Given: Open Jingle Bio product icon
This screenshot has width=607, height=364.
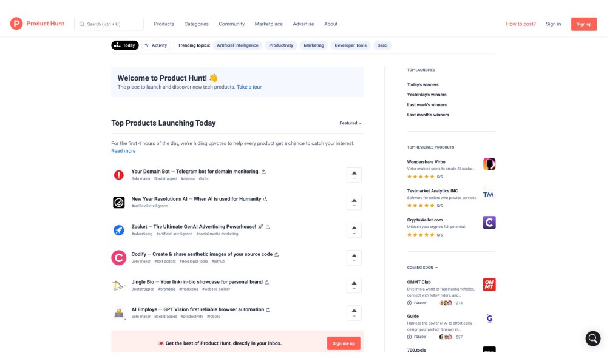Looking at the screenshot, I should click(119, 286).
